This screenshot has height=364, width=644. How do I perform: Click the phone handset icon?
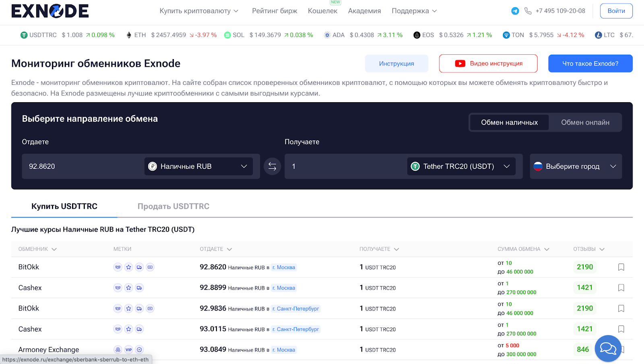pos(528,11)
